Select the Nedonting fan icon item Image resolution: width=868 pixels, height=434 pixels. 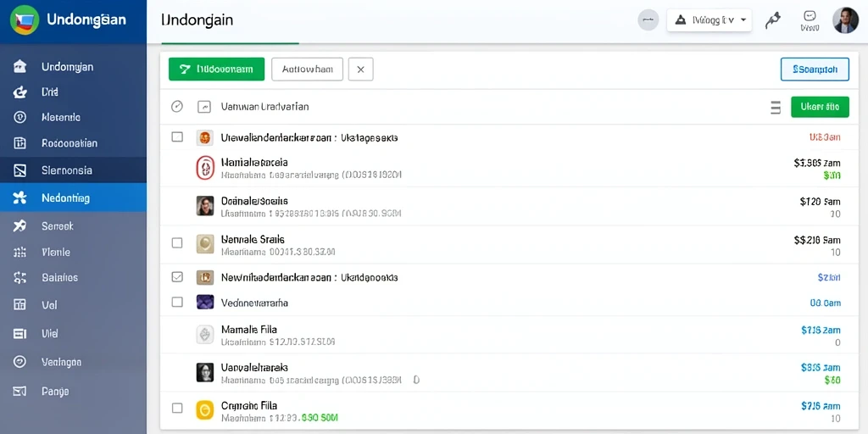tap(20, 198)
